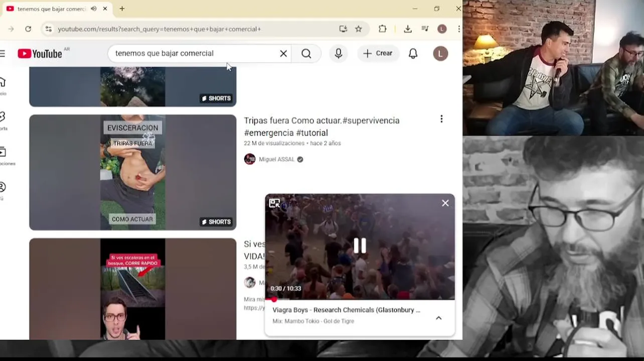Screen dimensions: 644x361
Task: Click install app icon in address bar
Action: tap(343, 29)
